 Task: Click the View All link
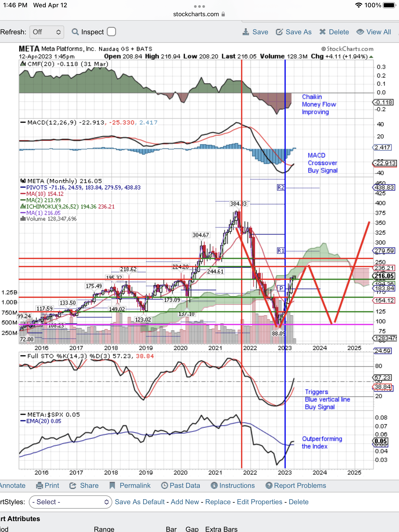point(378,32)
